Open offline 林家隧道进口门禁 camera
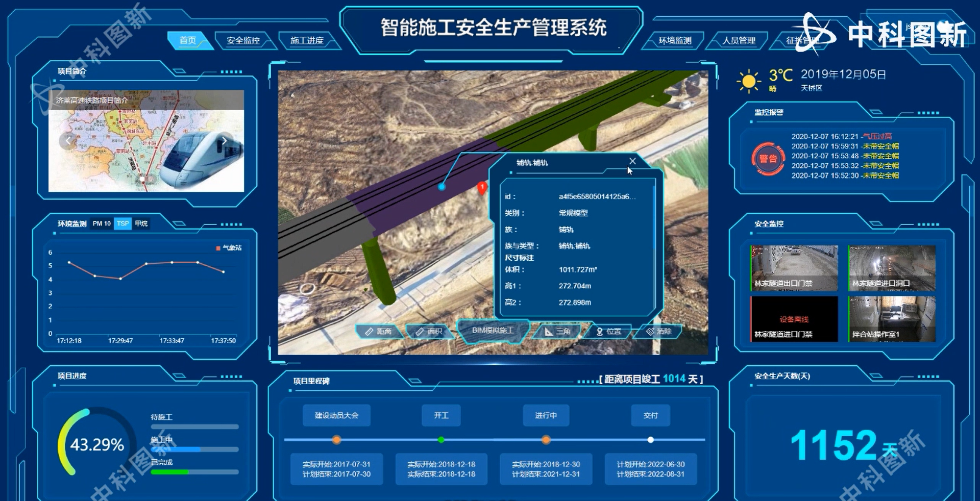The width and height of the screenshot is (980, 501). tap(794, 319)
